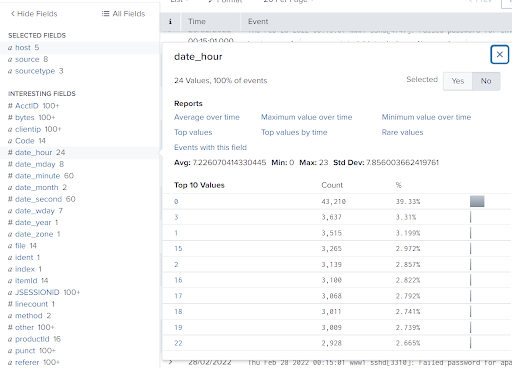Expand the event row at 28/02/2022

coord(170,362)
